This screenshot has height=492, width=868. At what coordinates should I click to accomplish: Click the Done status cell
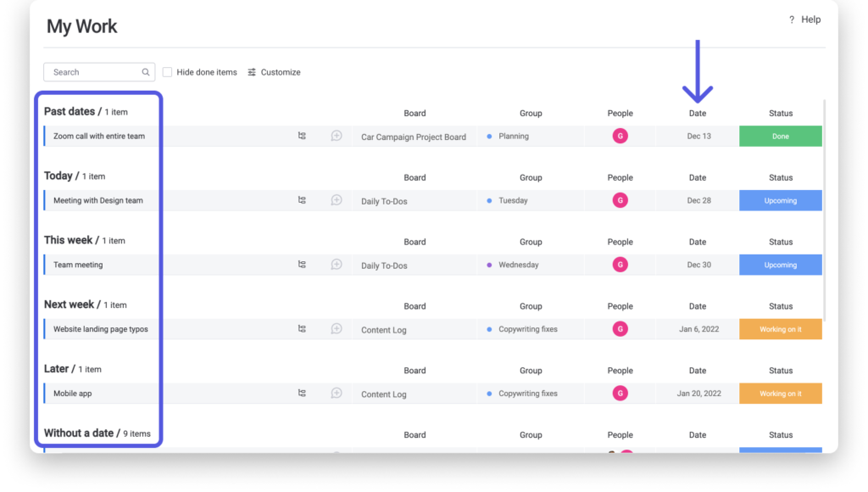(x=780, y=136)
